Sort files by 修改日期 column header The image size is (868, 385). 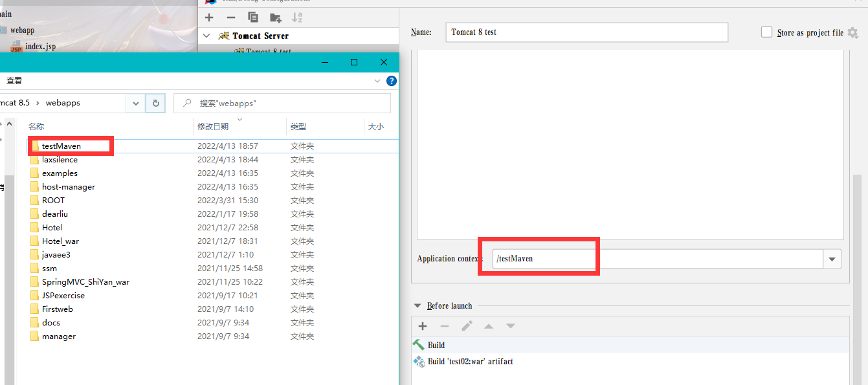213,127
